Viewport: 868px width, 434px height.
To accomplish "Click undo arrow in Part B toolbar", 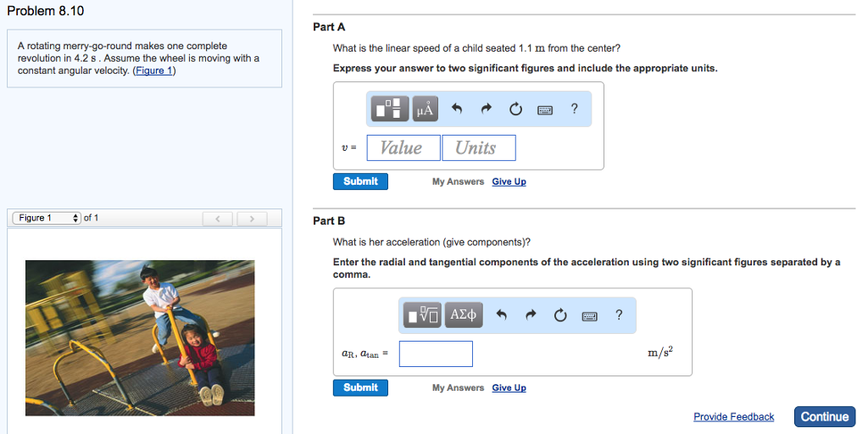I will pyautogui.click(x=502, y=315).
